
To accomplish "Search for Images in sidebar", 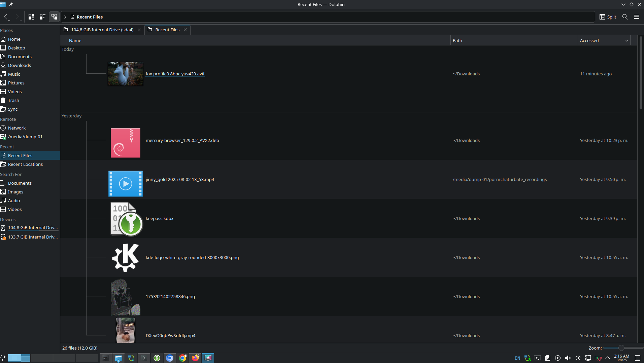I will [30, 192].
